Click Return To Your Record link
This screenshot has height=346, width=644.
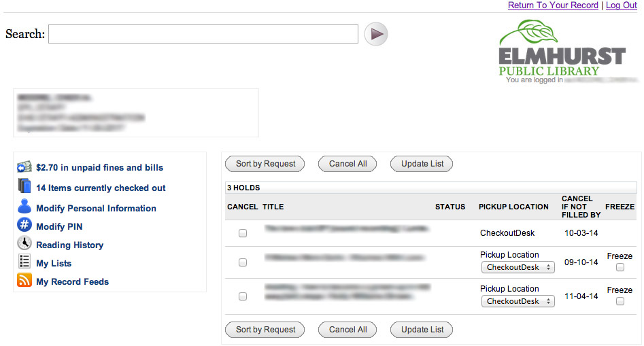pyautogui.click(x=553, y=5)
